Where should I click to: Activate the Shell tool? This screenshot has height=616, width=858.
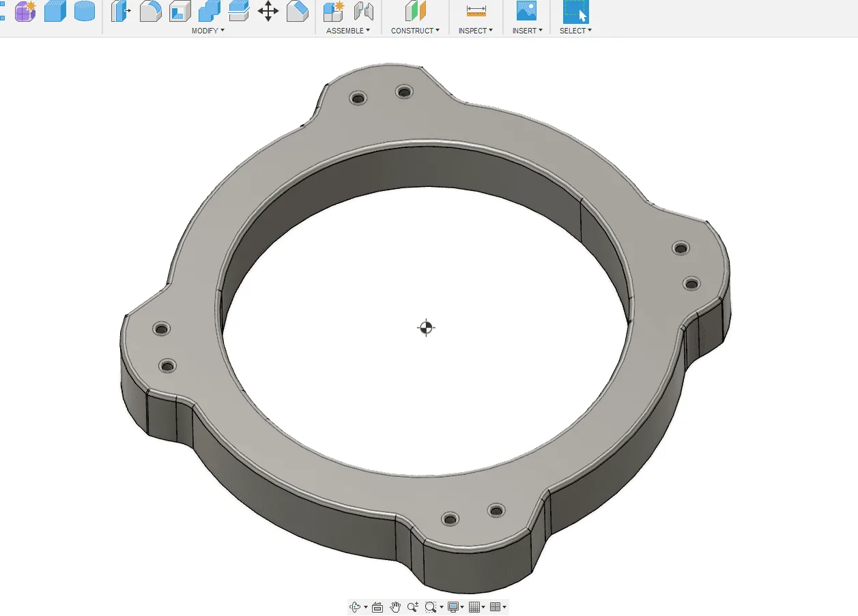[x=180, y=11]
